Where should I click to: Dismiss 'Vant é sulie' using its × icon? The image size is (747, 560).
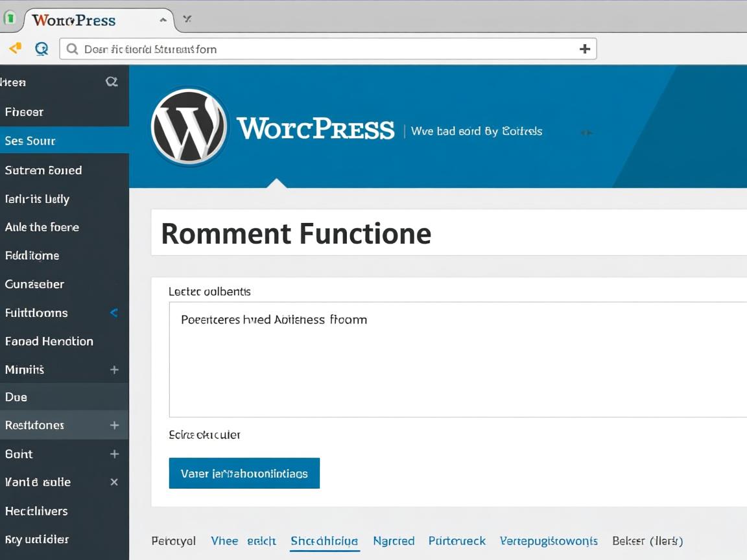click(x=114, y=482)
